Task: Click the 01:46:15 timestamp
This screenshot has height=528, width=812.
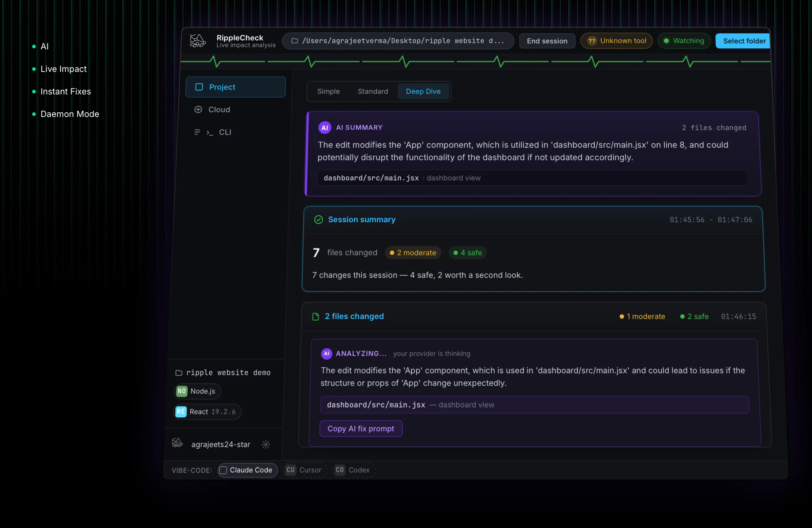Action: click(x=738, y=317)
